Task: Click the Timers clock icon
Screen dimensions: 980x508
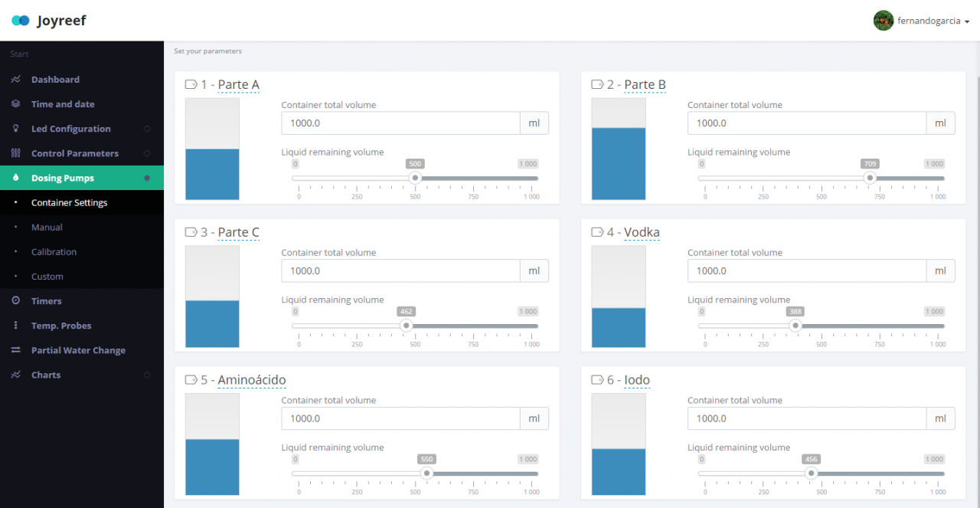Action: (x=16, y=301)
